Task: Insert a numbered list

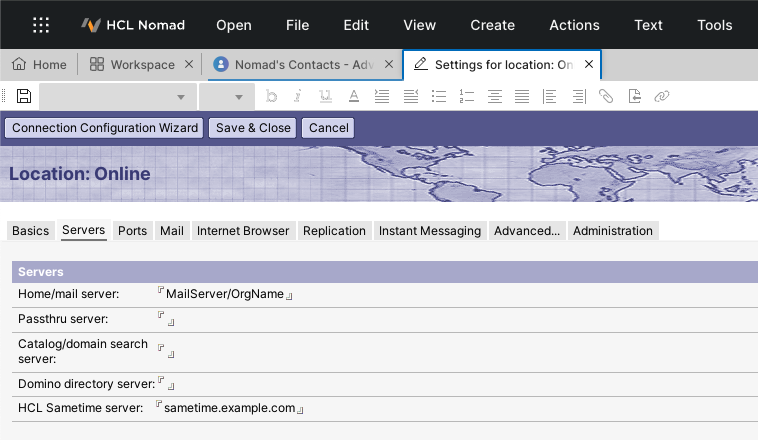Action: 466,96
